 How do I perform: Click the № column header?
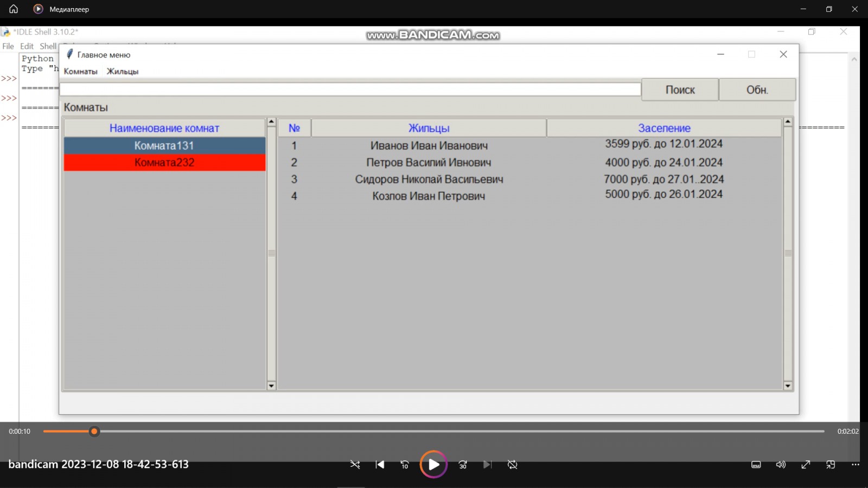295,128
